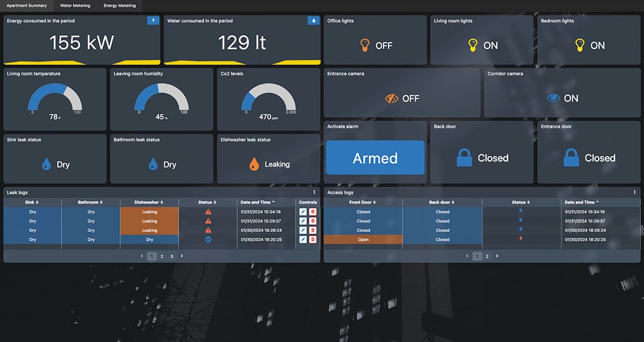The image size is (644, 342).
Task: Click the Leaving room humidity gauge
Action: point(162,97)
